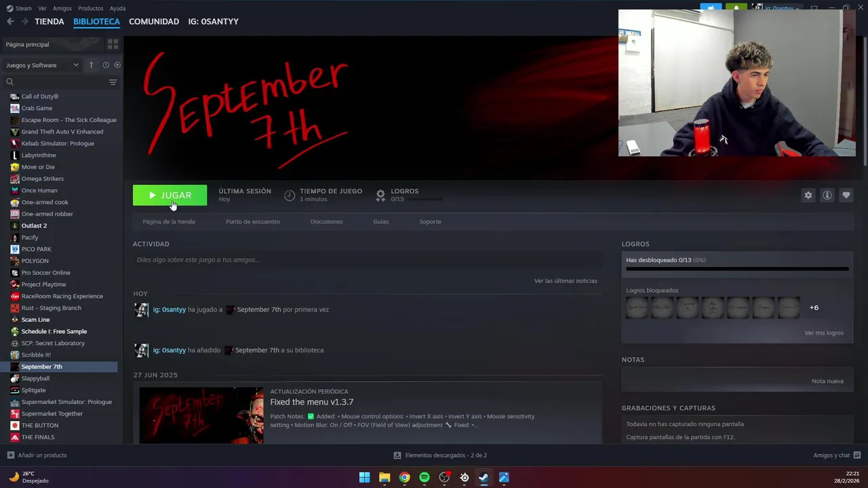Viewport: 868px width, 488px height.
Task: Open Google Chrome from taskbar
Action: point(404,477)
